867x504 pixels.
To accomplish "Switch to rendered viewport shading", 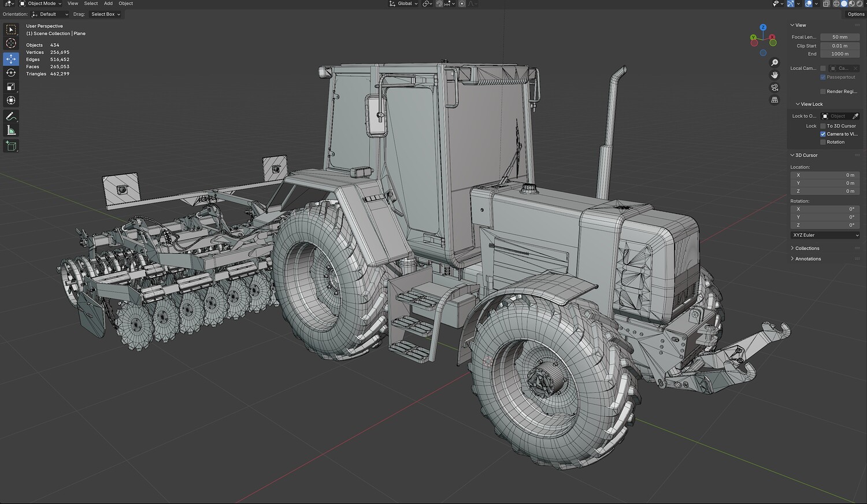I will [859, 3].
